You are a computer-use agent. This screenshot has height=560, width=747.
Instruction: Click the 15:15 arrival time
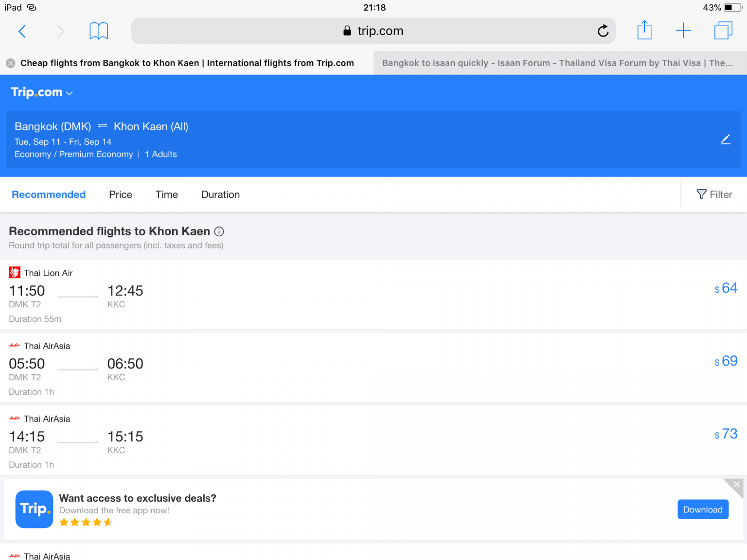click(x=125, y=437)
